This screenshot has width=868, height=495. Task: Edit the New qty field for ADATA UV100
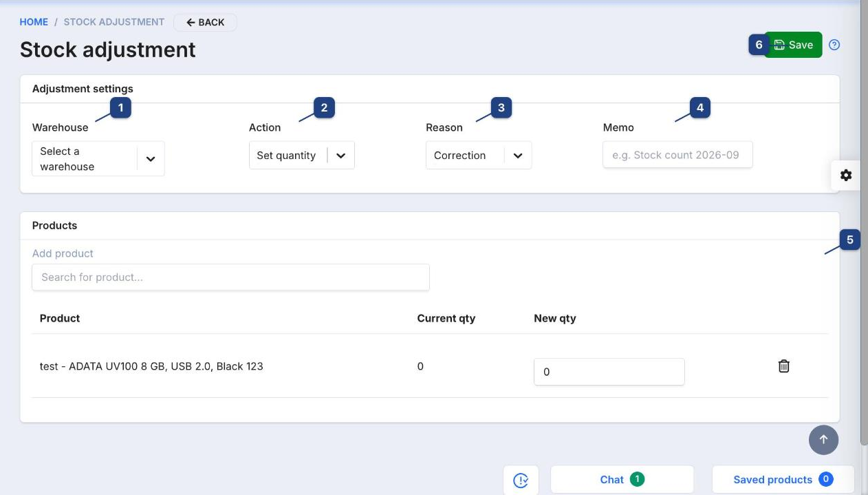[609, 372]
